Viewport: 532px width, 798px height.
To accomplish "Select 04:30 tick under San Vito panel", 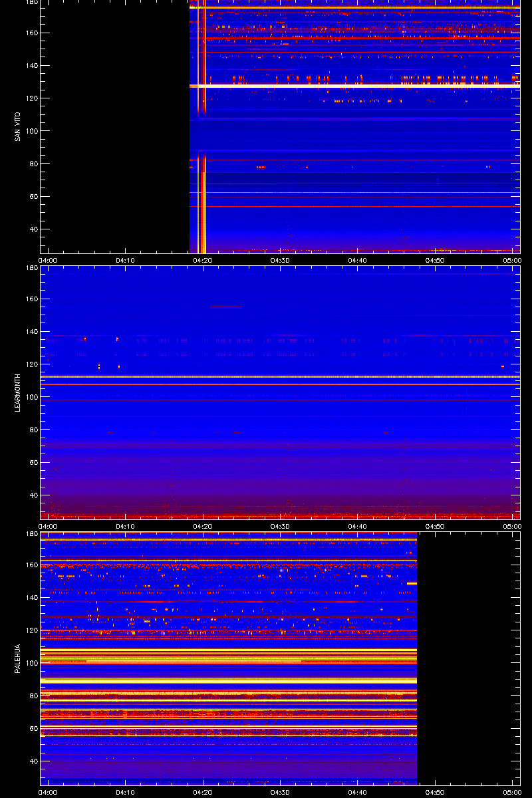I will tap(280, 260).
